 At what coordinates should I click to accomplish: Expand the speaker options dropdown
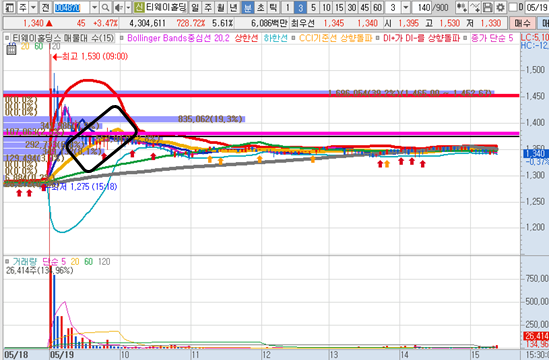coord(128,7)
